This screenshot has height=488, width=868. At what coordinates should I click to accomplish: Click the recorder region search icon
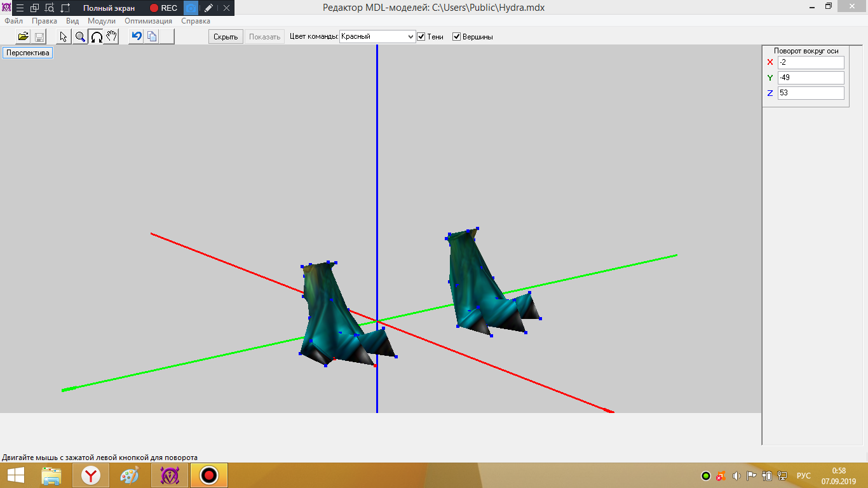(x=50, y=8)
